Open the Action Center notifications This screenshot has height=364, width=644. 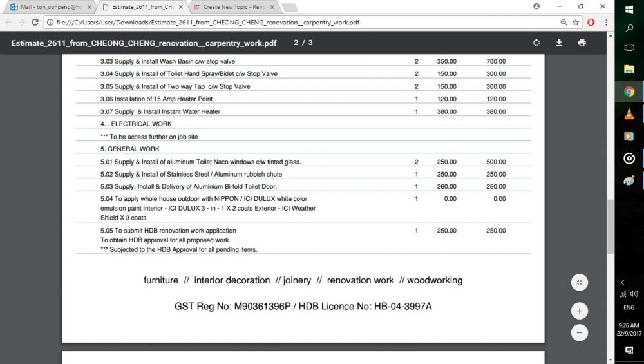pos(629,350)
